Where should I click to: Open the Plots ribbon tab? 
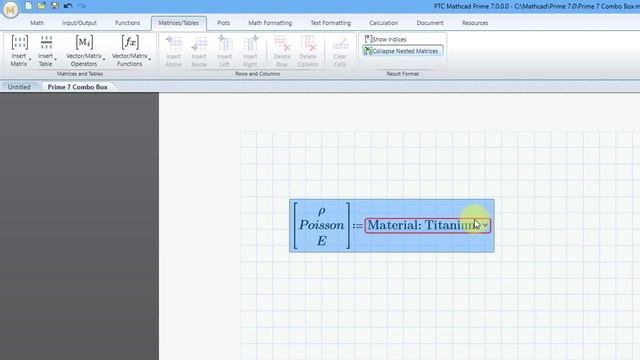click(223, 23)
